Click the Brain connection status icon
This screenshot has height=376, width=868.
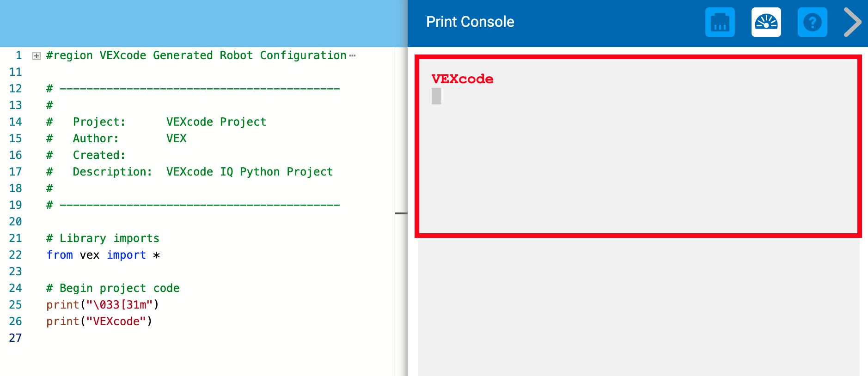click(x=719, y=22)
